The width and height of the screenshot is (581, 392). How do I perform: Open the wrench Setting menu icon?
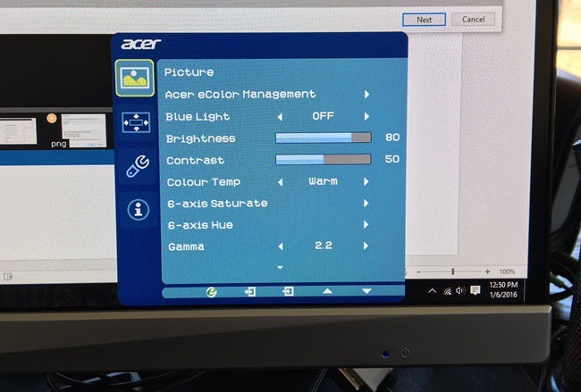click(138, 166)
